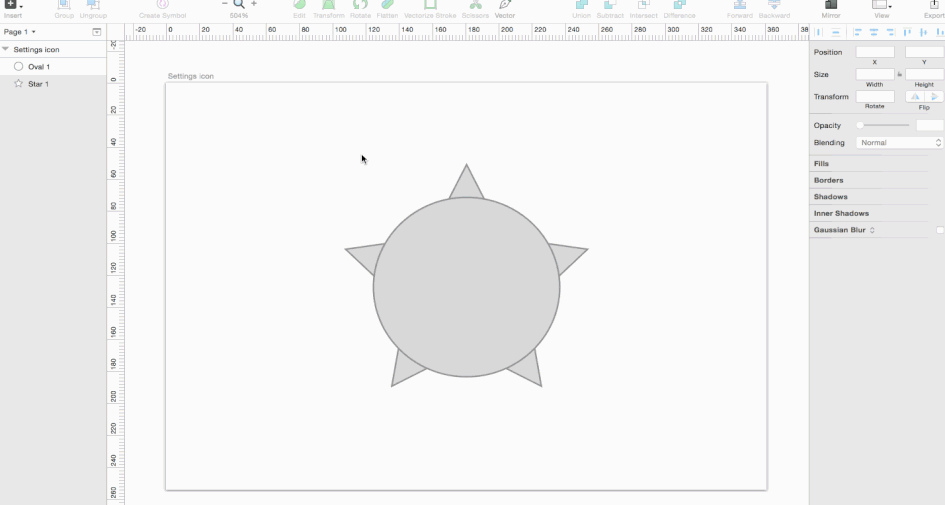Click the Group toolbar icon
The height and width of the screenshot is (505, 945).
64,5
